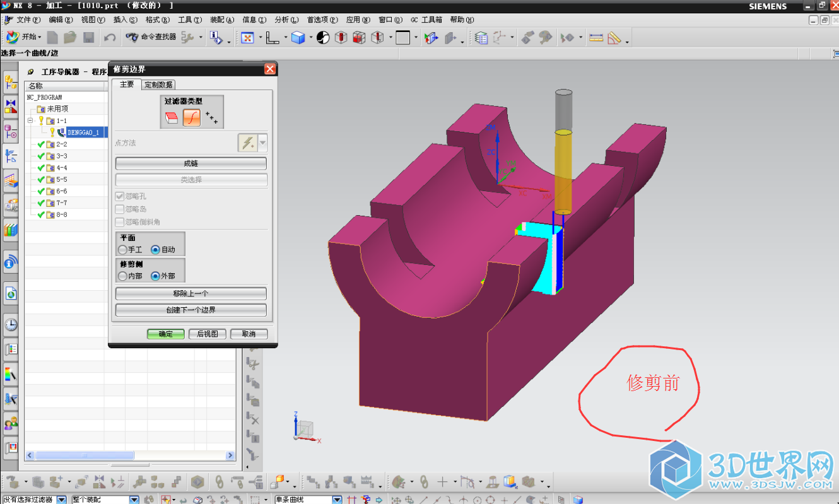Select the 5-5 program group
839x504 pixels.
62,180
